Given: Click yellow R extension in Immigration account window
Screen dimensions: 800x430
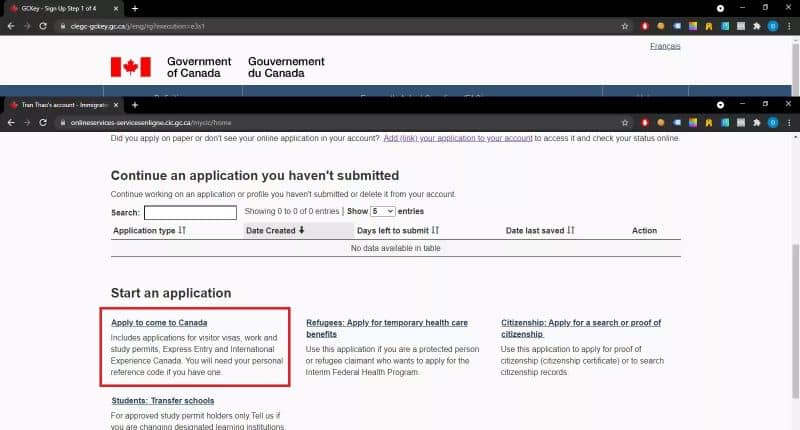Looking at the screenshot, I should (x=709, y=122).
